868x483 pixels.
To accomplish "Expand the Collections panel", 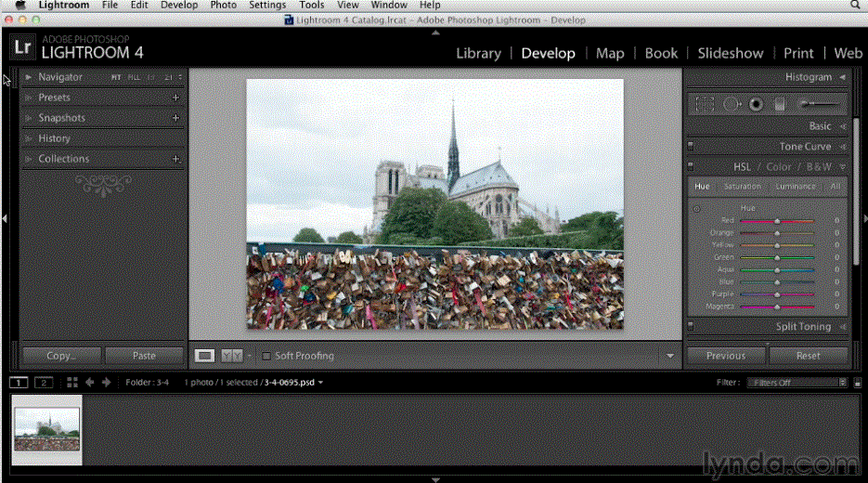I will pos(28,159).
